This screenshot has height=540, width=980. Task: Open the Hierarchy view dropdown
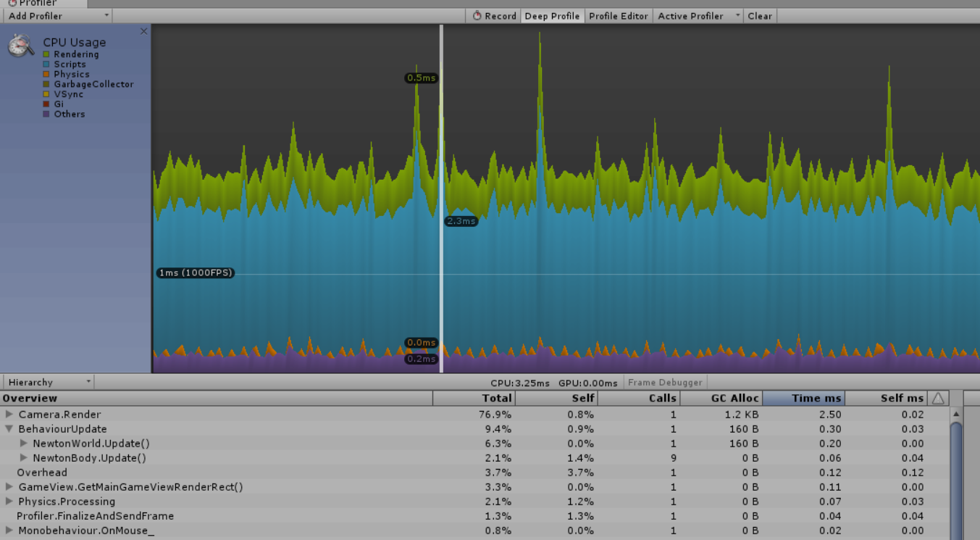click(x=48, y=382)
